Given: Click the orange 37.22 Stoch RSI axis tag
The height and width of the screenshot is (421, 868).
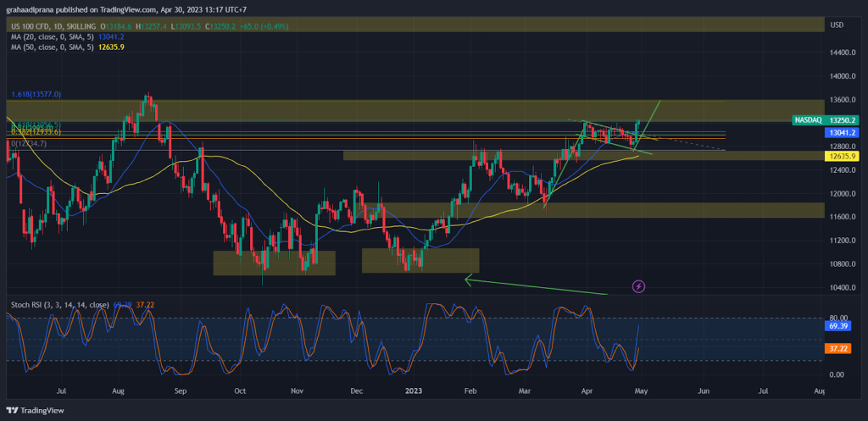Looking at the screenshot, I should tap(839, 348).
